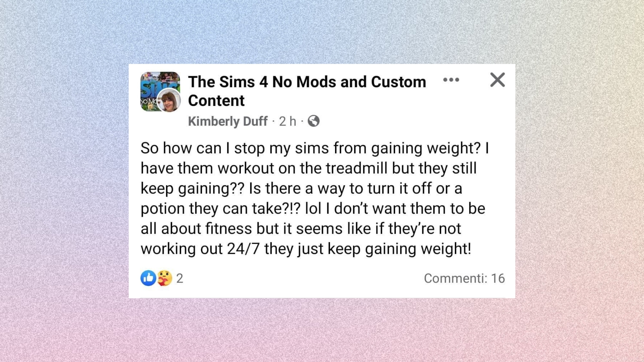644x362 pixels.
Task: Visit Kimberly Duff's profile name link
Action: point(228,121)
